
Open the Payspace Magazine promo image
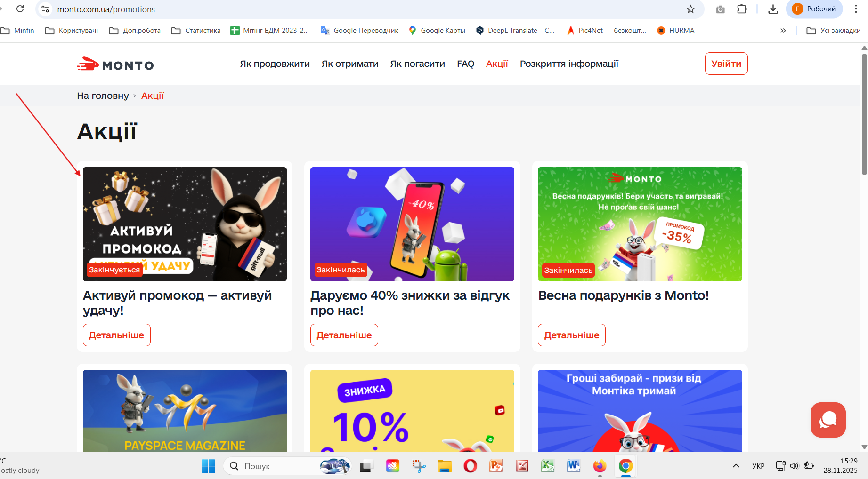pos(185,411)
